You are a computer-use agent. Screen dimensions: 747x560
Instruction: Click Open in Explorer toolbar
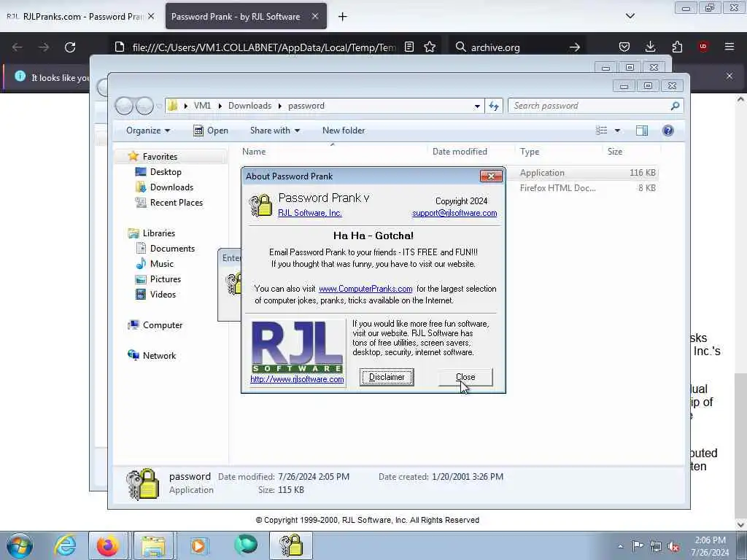point(211,131)
